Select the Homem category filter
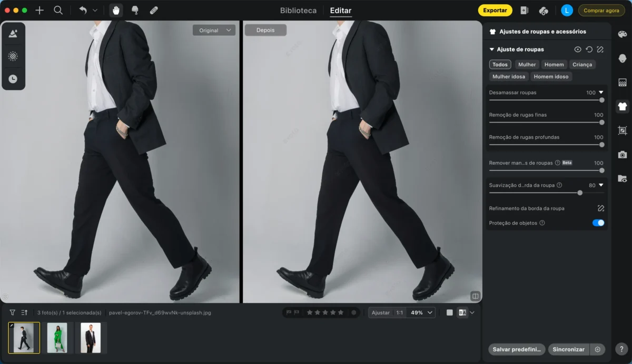The image size is (632, 364). (554, 65)
